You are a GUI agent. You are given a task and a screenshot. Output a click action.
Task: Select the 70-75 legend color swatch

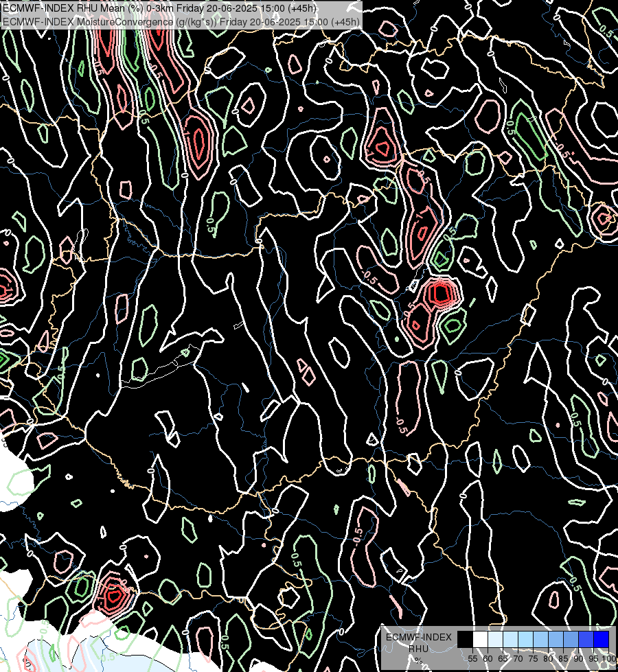click(x=525, y=640)
